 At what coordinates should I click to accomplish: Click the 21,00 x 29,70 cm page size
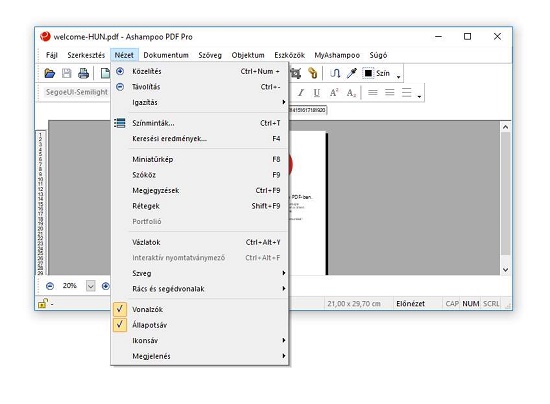[354, 304]
